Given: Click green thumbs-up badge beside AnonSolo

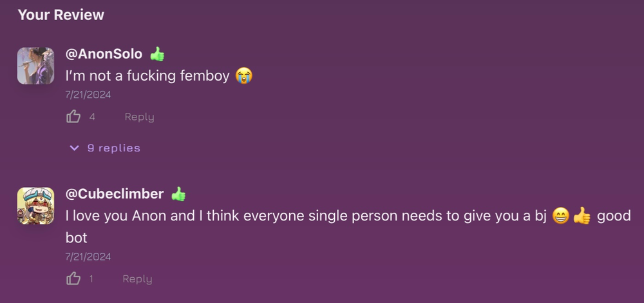Looking at the screenshot, I should (157, 54).
